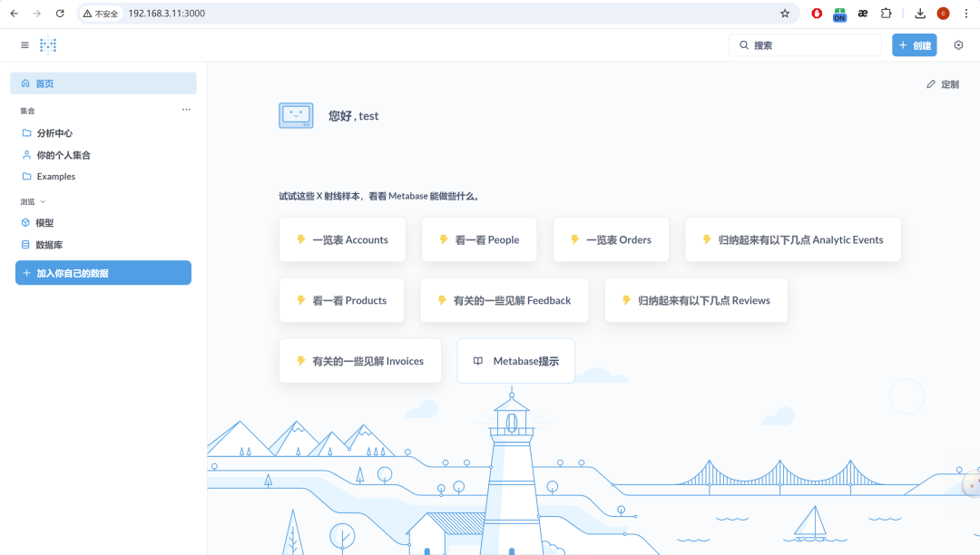This screenshot has width=980, height=555.
Task: Click the browser back arrow
Action: pyautogui.click(x=15, y=13)
